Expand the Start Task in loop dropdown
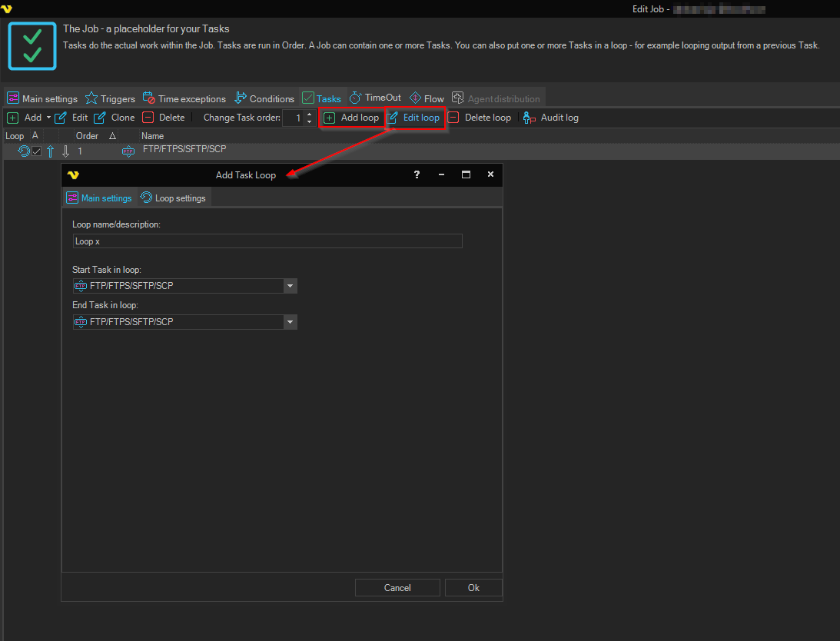 point(290,286)
